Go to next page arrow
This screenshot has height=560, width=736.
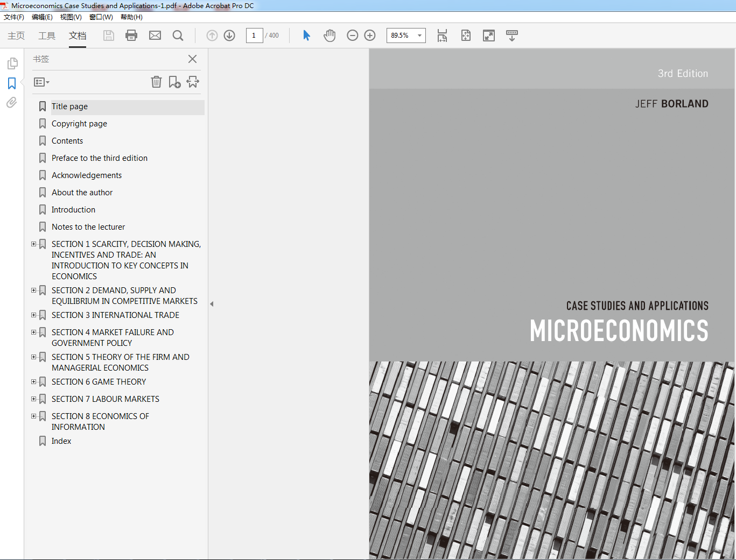point(229,36)
